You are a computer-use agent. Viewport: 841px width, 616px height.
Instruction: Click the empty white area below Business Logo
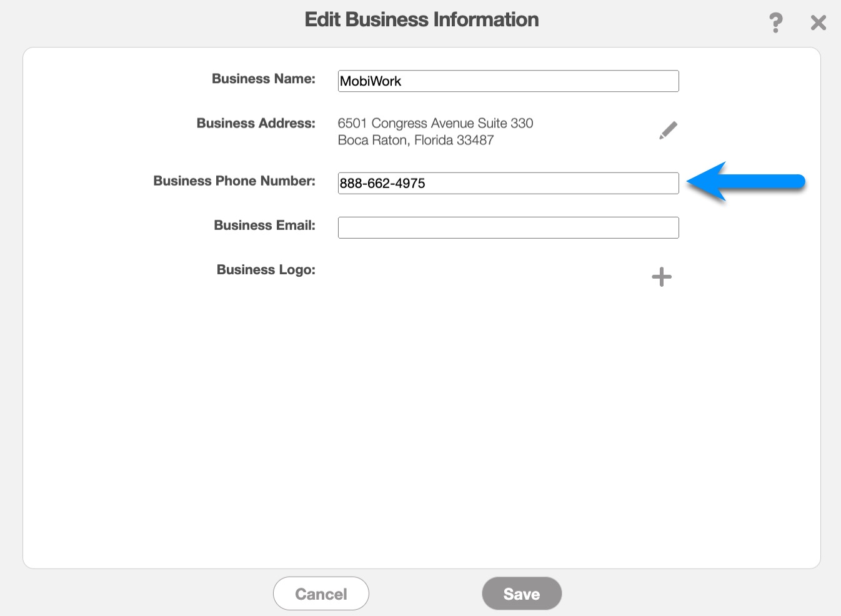421,425
